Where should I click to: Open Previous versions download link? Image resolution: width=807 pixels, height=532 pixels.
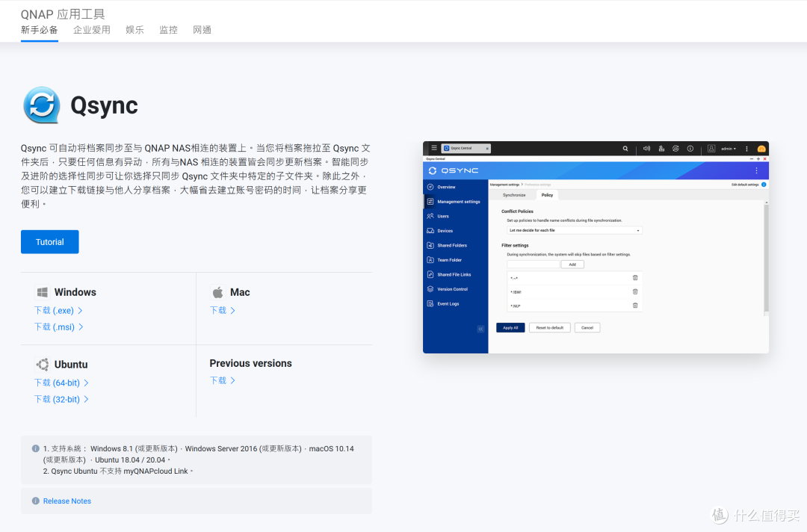223,380
